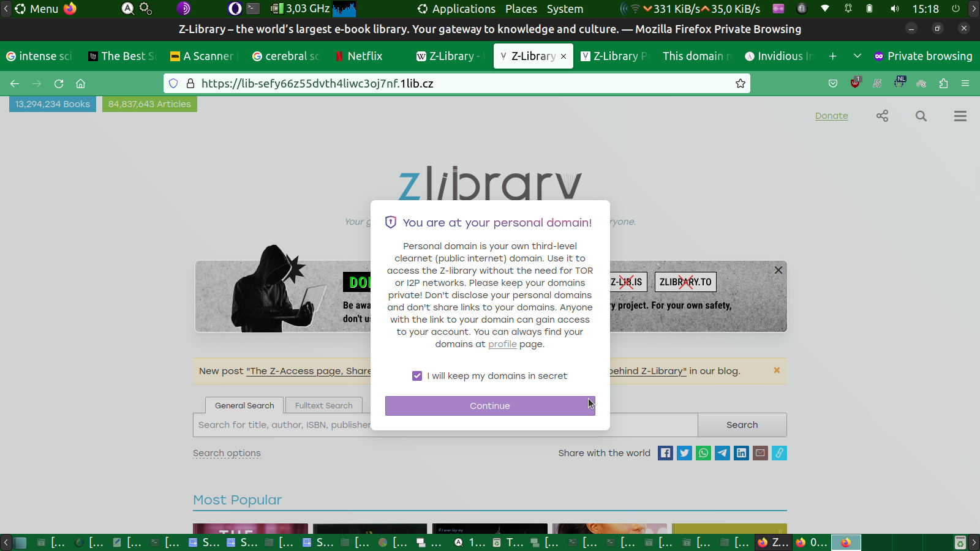Screen dimensions: 980x551
Task: Open the desktop Menu button
Action: [37, 9]
